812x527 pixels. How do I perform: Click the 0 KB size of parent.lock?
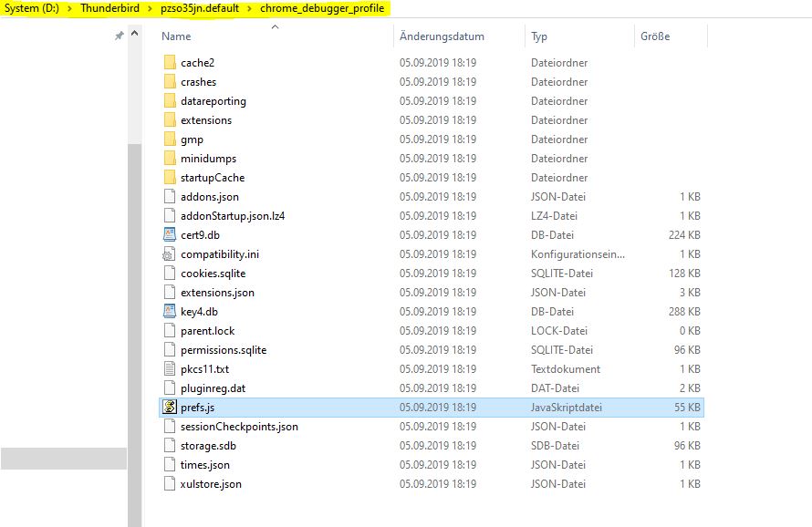[690, 331]
